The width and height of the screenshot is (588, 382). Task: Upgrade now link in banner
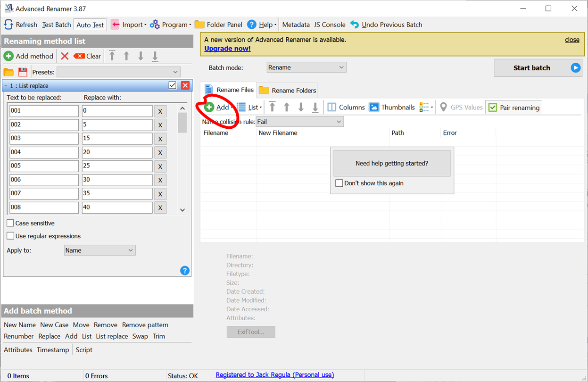tap(227, 49)
